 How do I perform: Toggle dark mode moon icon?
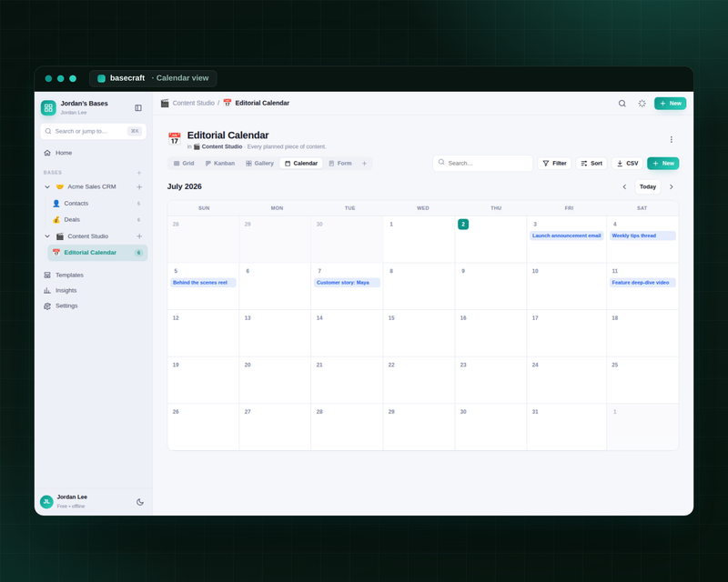140,502
